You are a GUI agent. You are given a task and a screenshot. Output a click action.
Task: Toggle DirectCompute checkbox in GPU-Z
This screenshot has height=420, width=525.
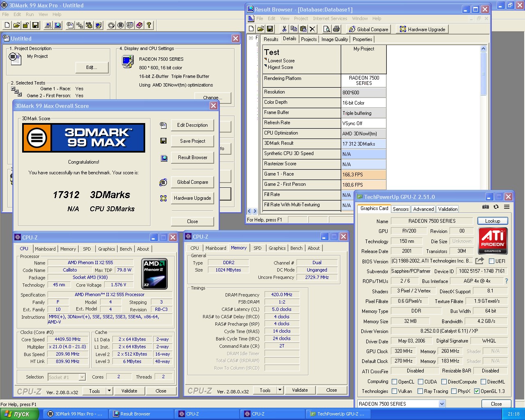(444, 382)
